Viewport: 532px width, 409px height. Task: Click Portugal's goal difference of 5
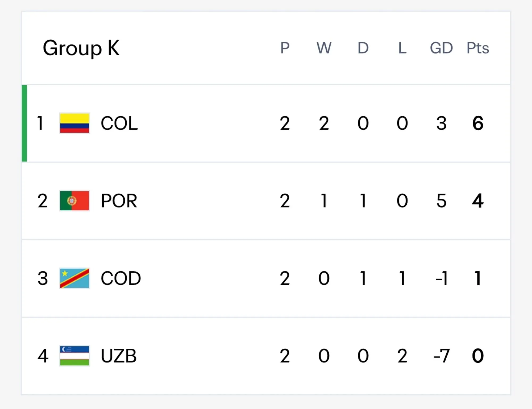(441, 201)
